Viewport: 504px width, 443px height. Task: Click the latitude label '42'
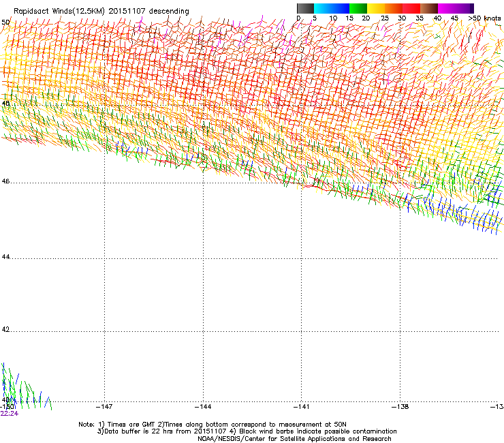(x=5, y=329)
